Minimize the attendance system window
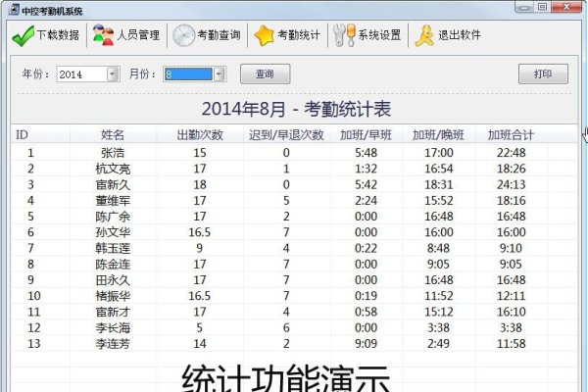This screenshot has height=392, width=588. coord(525,7)
